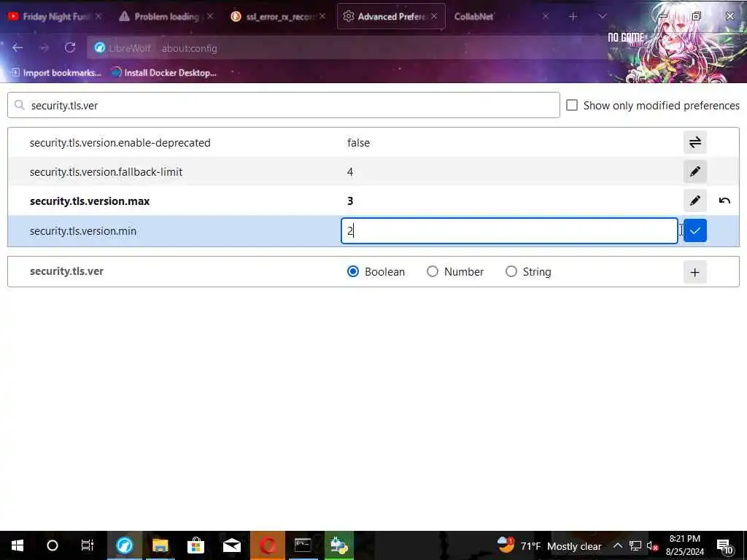The image size is (747, 560).
Task: Open Cortana search circle in taskbar
Action: tap(53, 545)
